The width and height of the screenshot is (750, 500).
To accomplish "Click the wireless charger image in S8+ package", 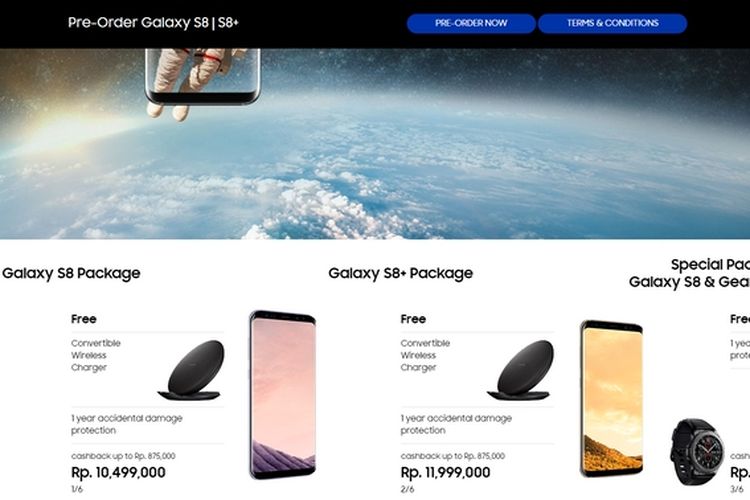I will click(521, 370).
